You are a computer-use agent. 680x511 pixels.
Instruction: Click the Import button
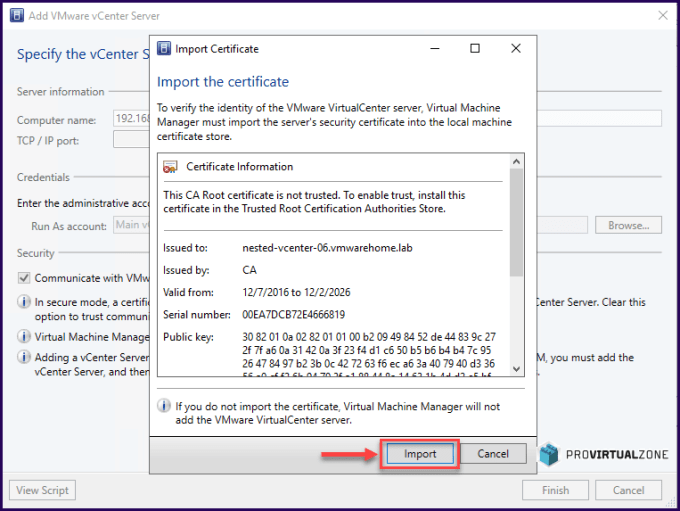419,454
